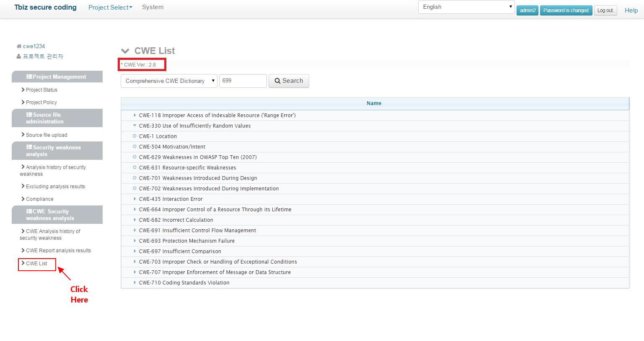Click the Tbiz secure coding brand title

[45, 7]
